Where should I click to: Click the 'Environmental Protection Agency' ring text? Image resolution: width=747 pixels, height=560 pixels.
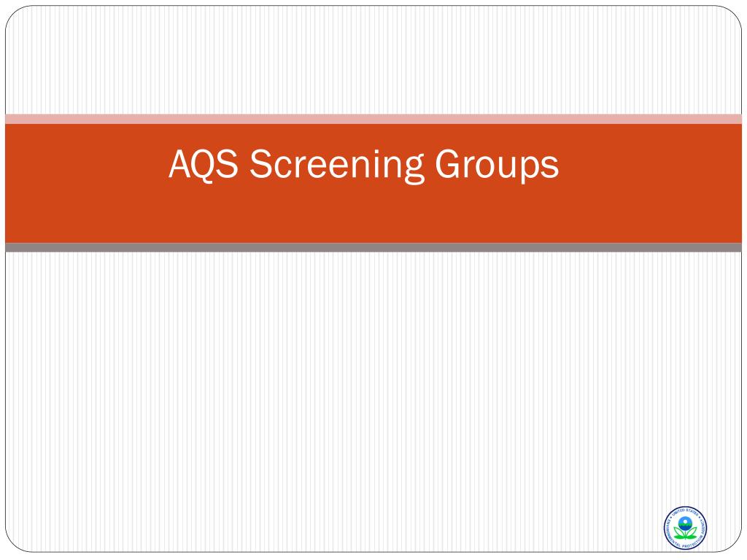pos(685,544)
